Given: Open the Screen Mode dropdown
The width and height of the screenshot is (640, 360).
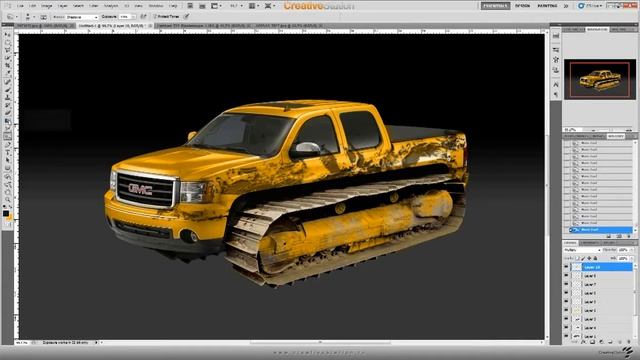Looking at the screenshot, I should click(x=269, y=6).
